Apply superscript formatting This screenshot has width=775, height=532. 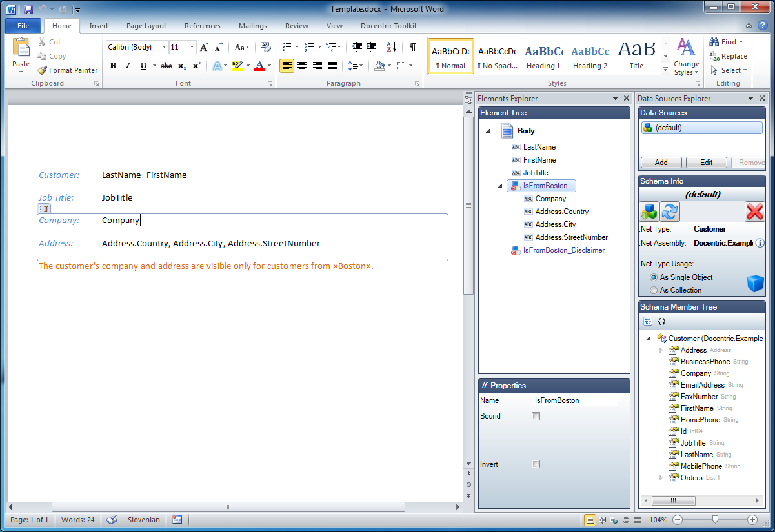click(x=197, y=66)
